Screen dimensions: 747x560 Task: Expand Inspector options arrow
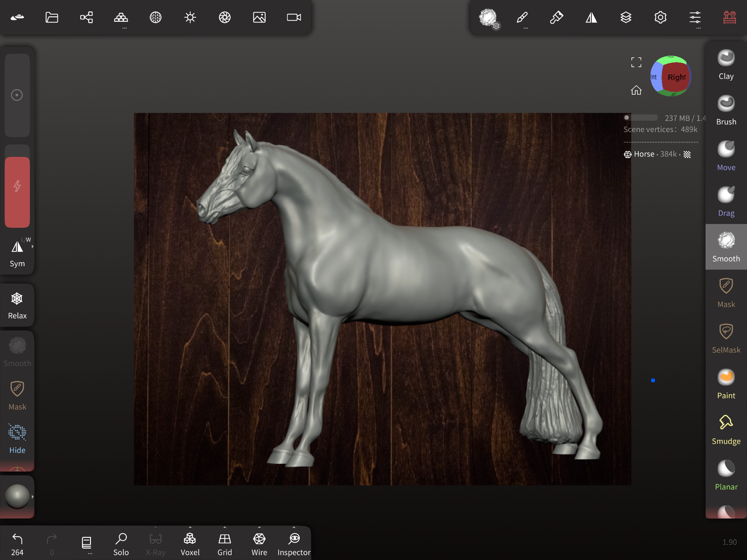pos(294,527)
